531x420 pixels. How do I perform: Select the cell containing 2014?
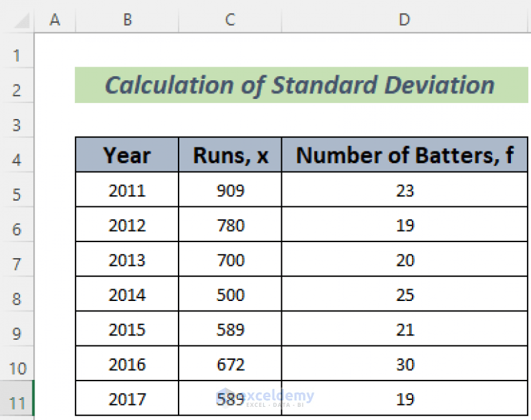coord(127,295)
